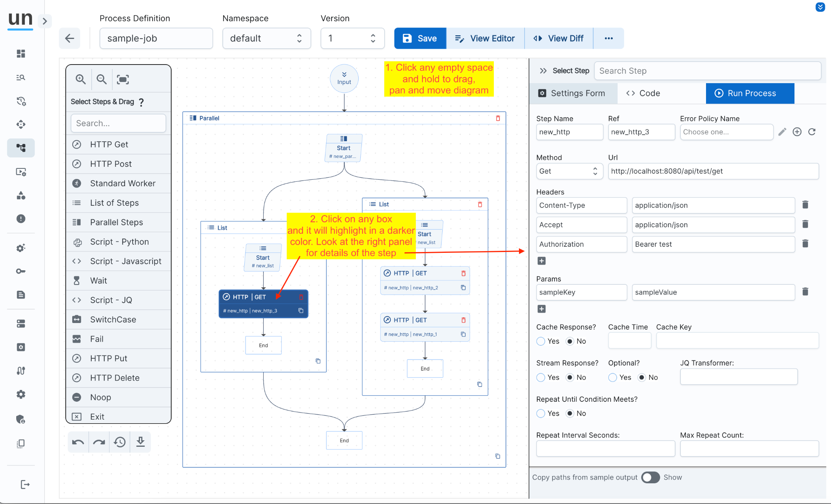Select Yes for Stream Response
The width and height of the screenshot is (831, 504).
coord(541,377)
